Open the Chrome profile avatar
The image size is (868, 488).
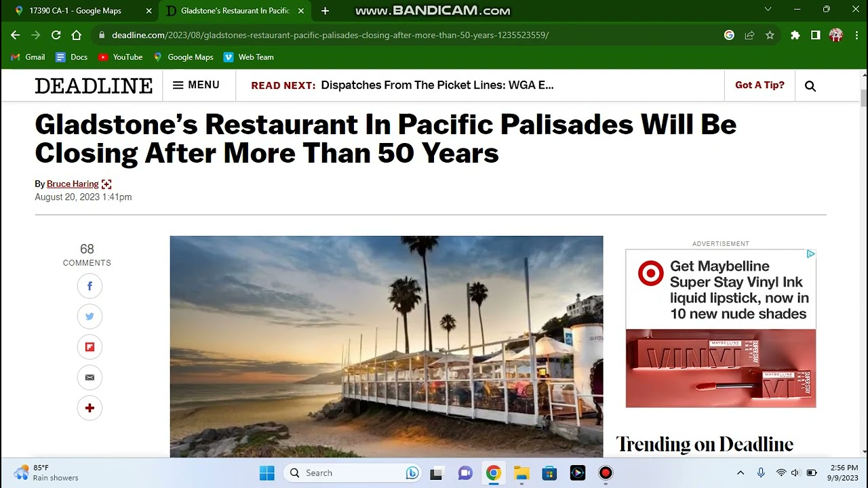836,35
